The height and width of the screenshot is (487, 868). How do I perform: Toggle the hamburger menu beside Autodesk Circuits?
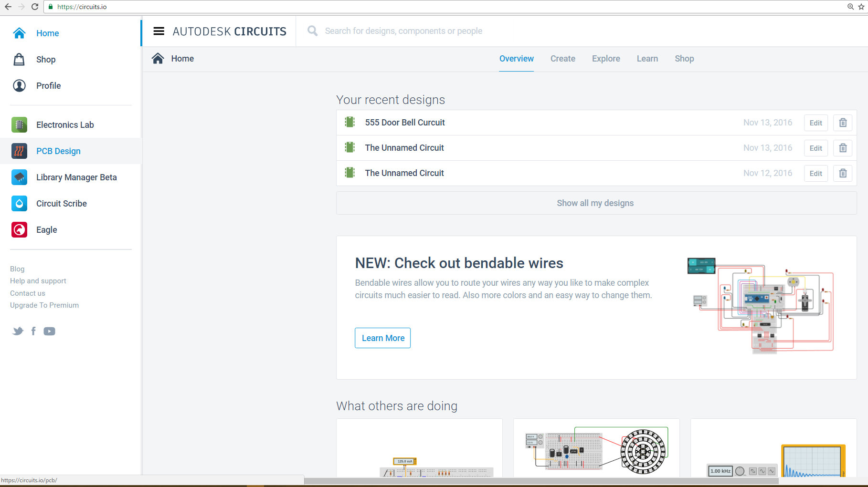click(x=159, y=31)
